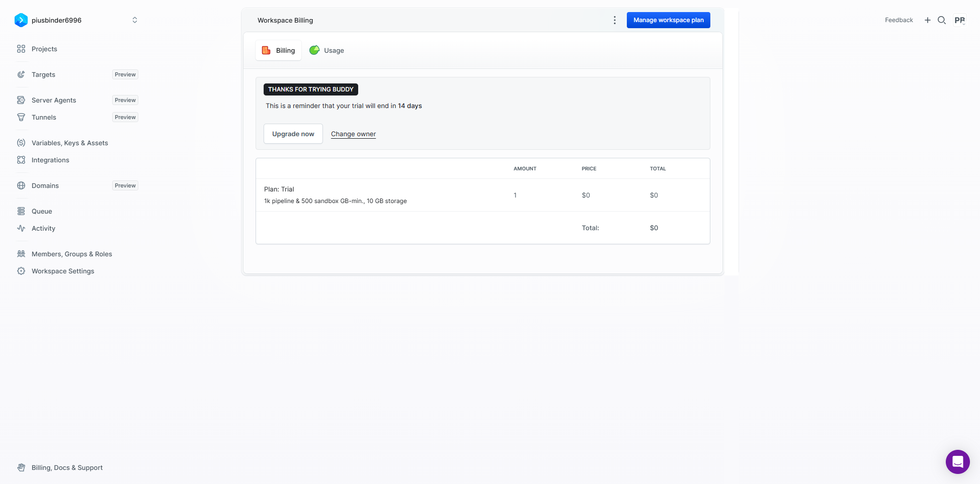Click the Projects grid icon in sidebar
The height and width of the screenshot is (484, 980).
tap(21, 49)
